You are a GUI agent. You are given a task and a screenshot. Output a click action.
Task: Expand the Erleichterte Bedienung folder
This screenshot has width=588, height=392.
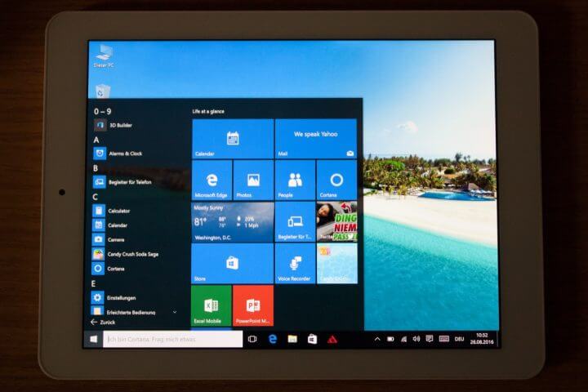(x=175, y=312)
